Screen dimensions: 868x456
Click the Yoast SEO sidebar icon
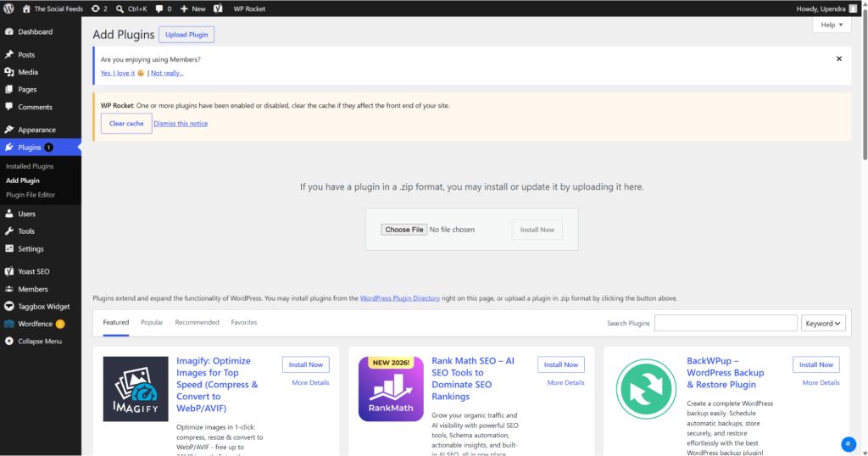pyautogui.click(x=8, y=271)
